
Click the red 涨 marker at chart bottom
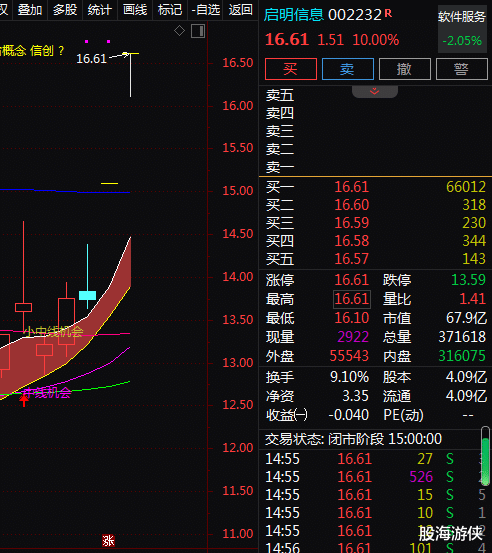pyautogui.click(x=109, y=540)
